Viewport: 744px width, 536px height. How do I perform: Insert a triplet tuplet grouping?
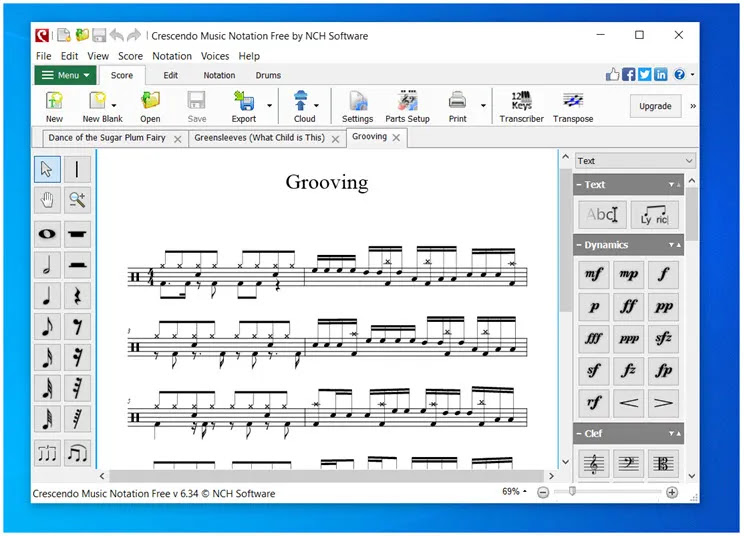tap(47, 453)
